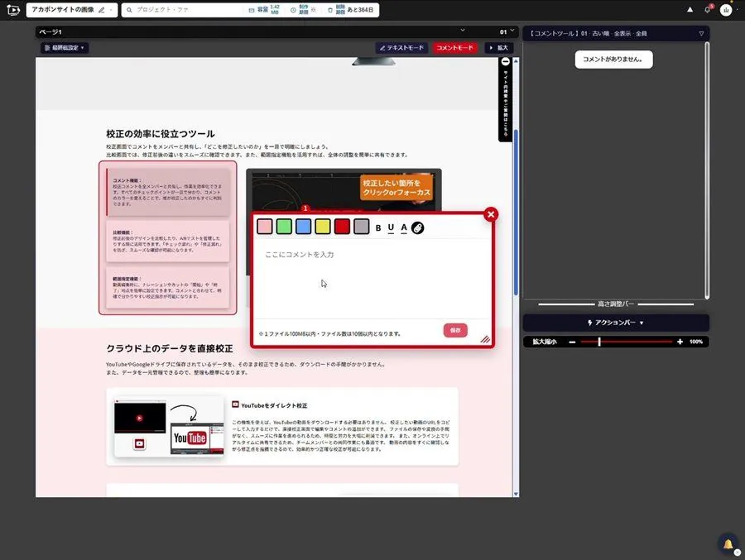Select the blue comment color swatch
This screenshot has width=745, height=560.
click(303, 227)
